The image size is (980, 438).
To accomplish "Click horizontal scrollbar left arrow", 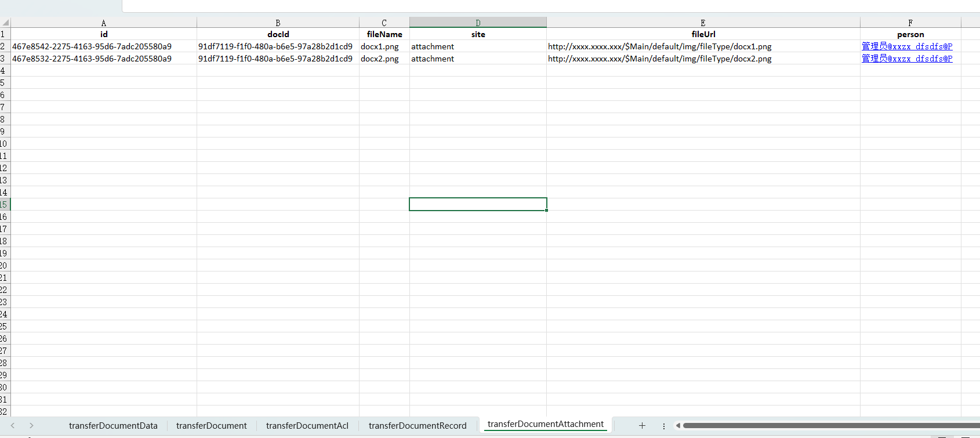I will [678, 426].
